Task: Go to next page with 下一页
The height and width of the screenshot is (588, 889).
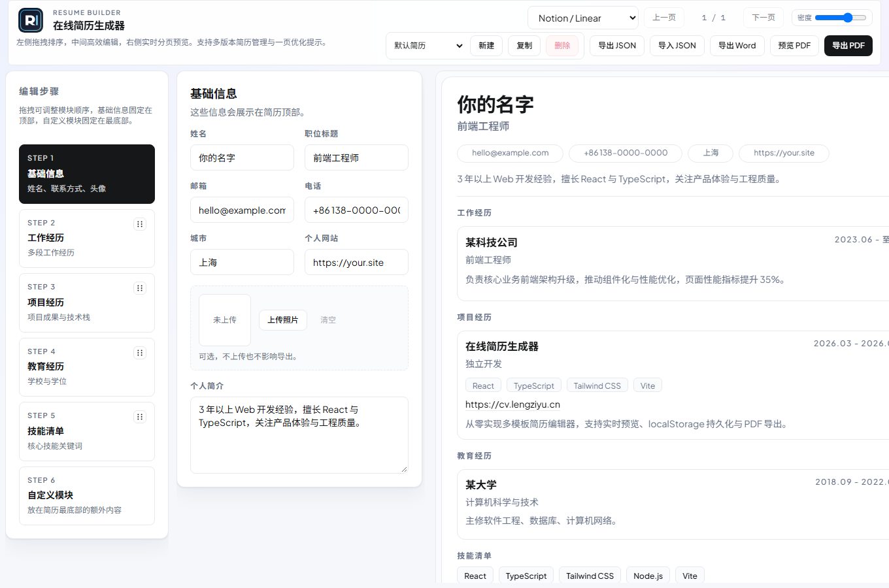Action: [x=763, y=18]
